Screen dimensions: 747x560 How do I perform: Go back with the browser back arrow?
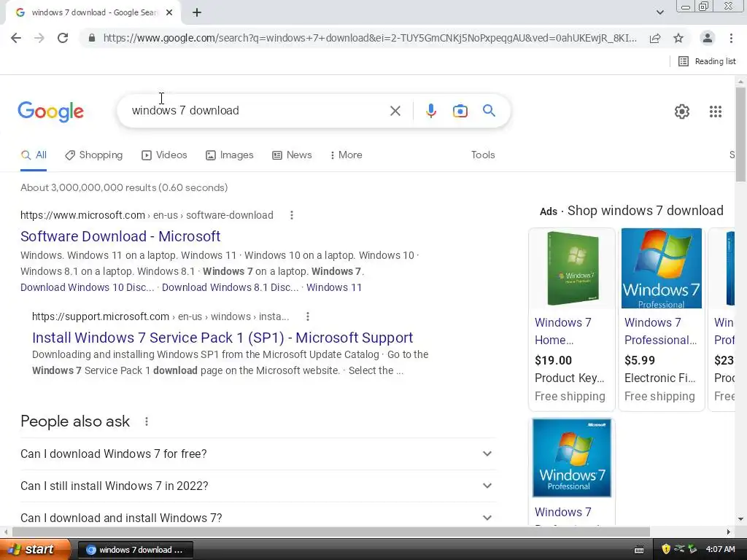(16, 38)
